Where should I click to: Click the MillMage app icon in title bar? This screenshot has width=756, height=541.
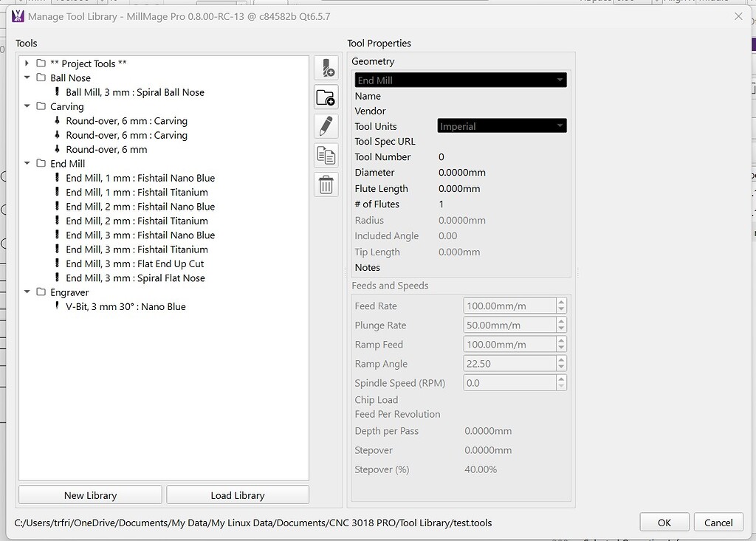pyautogui.click(x=18, y=16)
